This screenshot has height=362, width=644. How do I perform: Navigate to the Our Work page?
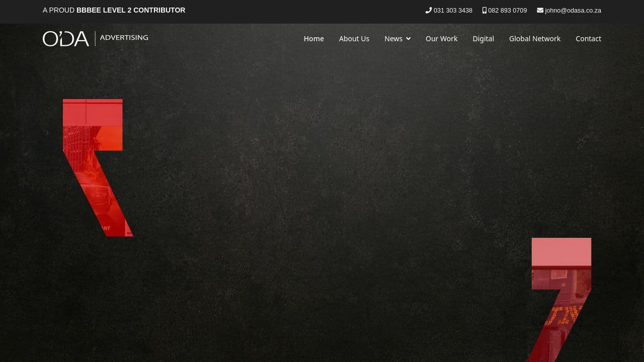(441, 38)
